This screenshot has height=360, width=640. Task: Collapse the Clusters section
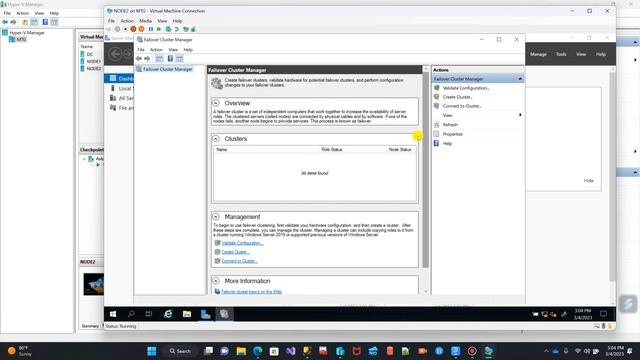[x=216, y=139]
